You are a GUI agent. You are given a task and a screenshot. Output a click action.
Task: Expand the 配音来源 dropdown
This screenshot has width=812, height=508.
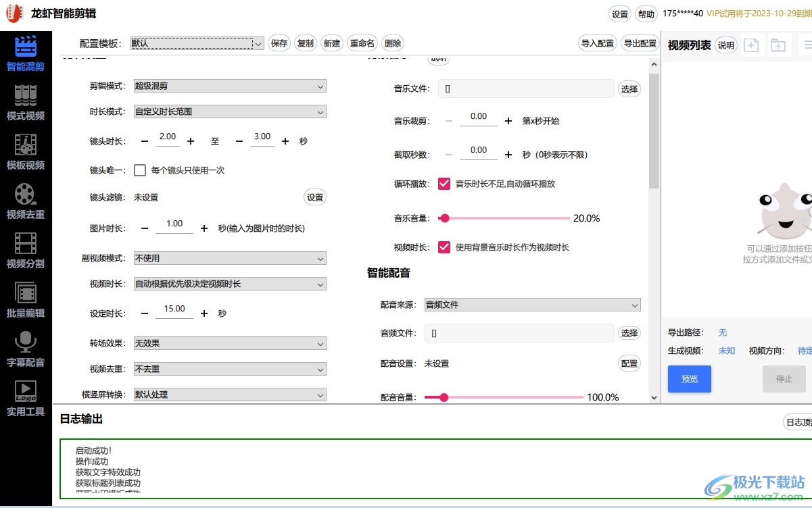pyautogui.click(x=532, y=305)
